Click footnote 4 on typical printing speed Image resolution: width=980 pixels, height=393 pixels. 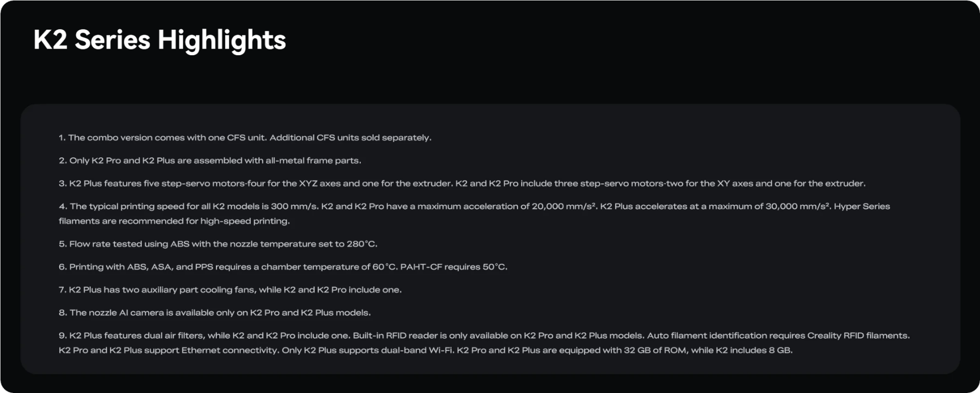(474, 214)
